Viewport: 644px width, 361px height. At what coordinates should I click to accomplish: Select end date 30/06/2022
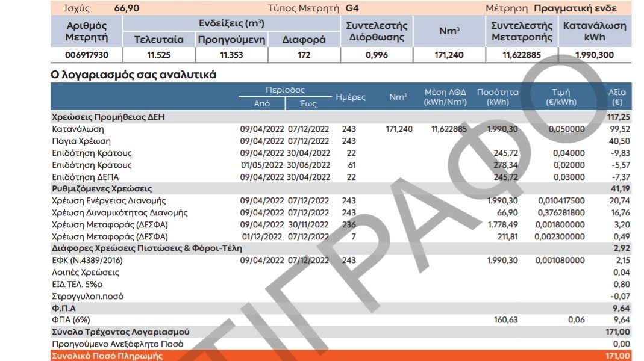click(308, 165)
